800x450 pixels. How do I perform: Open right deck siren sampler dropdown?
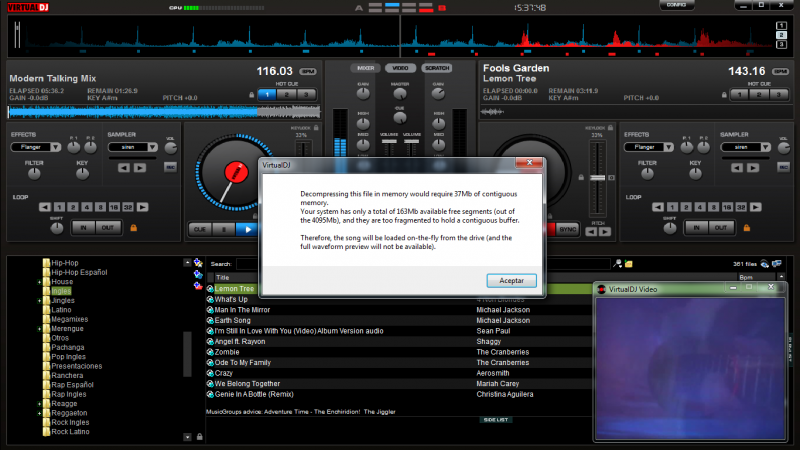[x=765, y=147]
